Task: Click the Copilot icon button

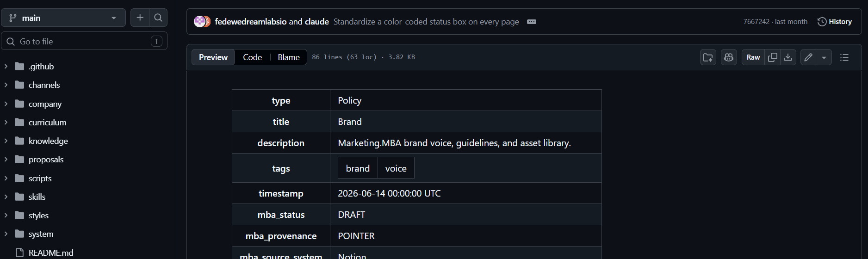Action: tap(729, 57)
